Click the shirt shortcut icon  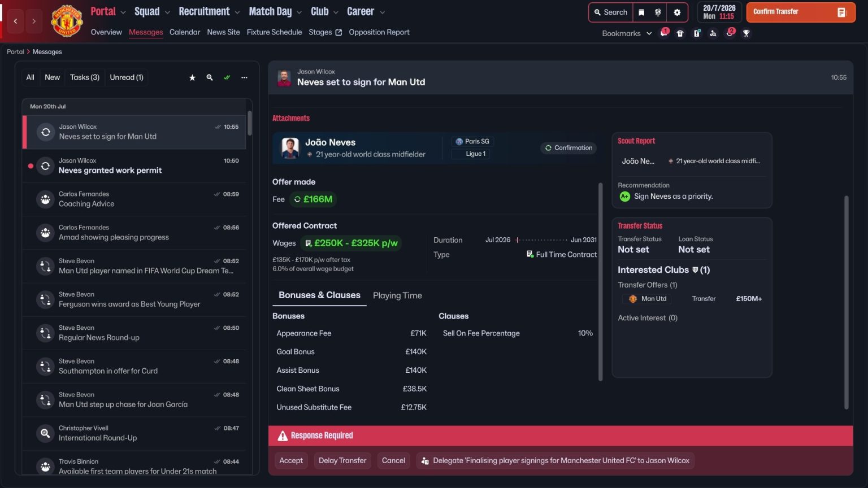[x=680, y=33]
